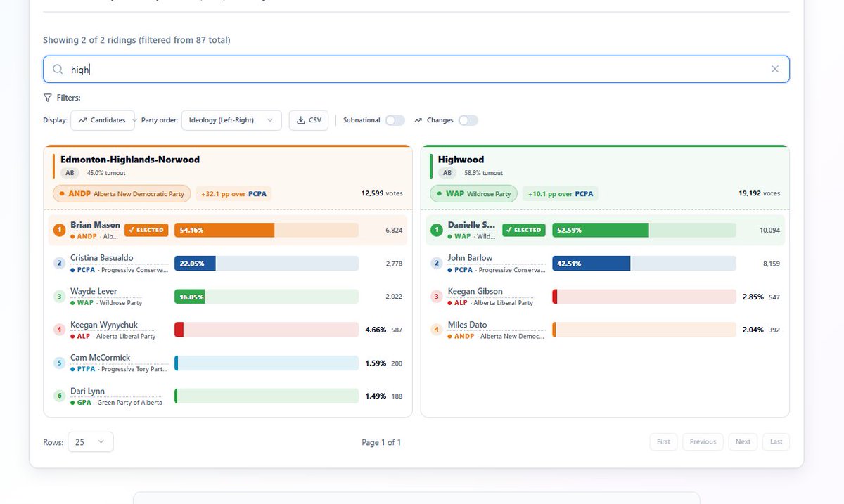Click the rank 3 circle beside Keegan Gibson

tap(437, 297)
